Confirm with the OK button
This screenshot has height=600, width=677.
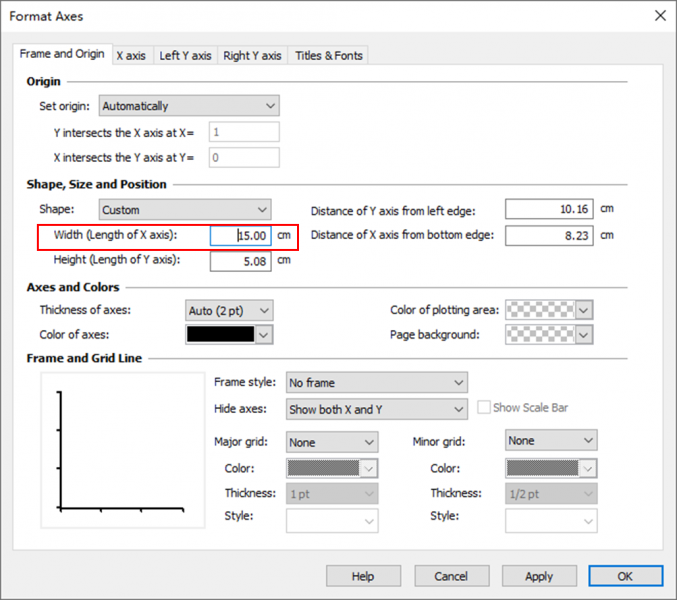pos(626,576)
